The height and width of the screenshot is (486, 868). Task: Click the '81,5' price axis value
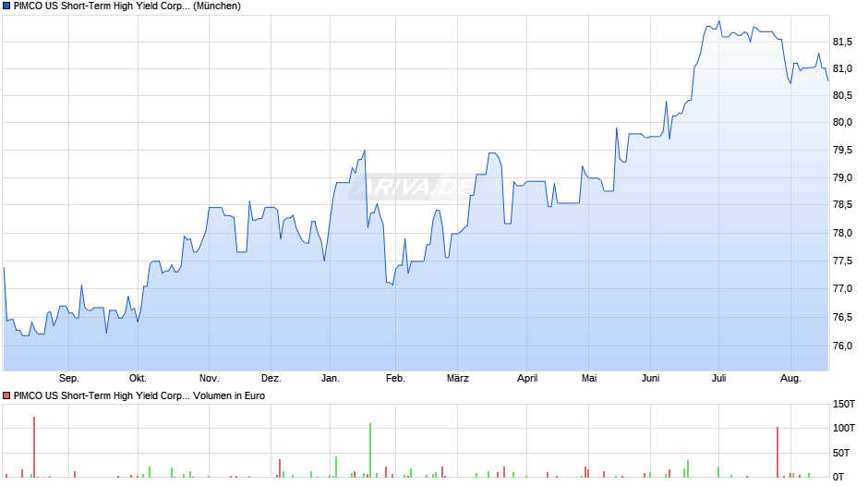click(842, 43)
